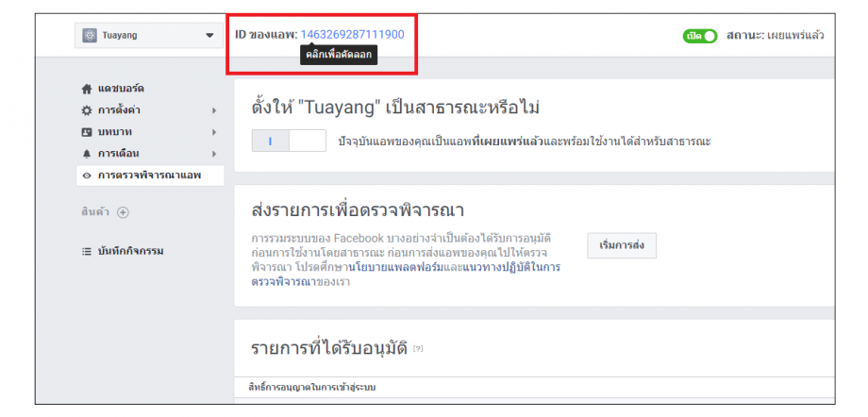Add a product with the plus icon
The width and height of the screenshot is (868, 417).
[x=123, y=212]
